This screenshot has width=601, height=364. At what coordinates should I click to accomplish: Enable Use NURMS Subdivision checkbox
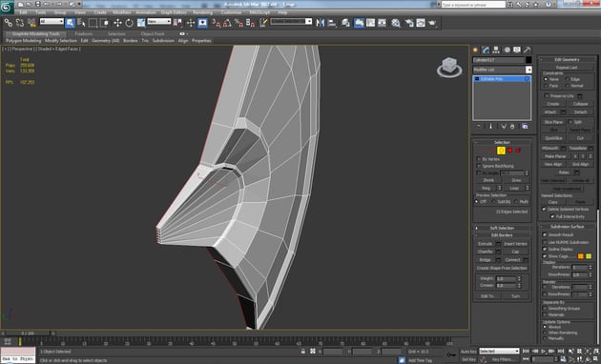pos(545,242)
